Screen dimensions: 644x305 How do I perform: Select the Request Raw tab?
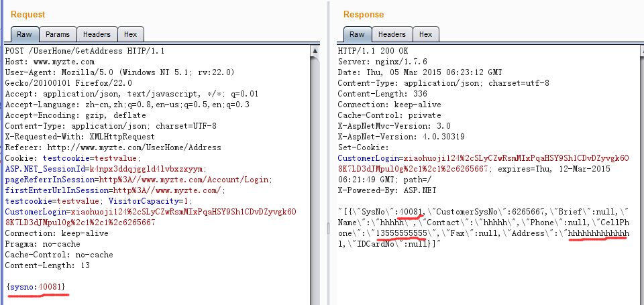[25, 34]
